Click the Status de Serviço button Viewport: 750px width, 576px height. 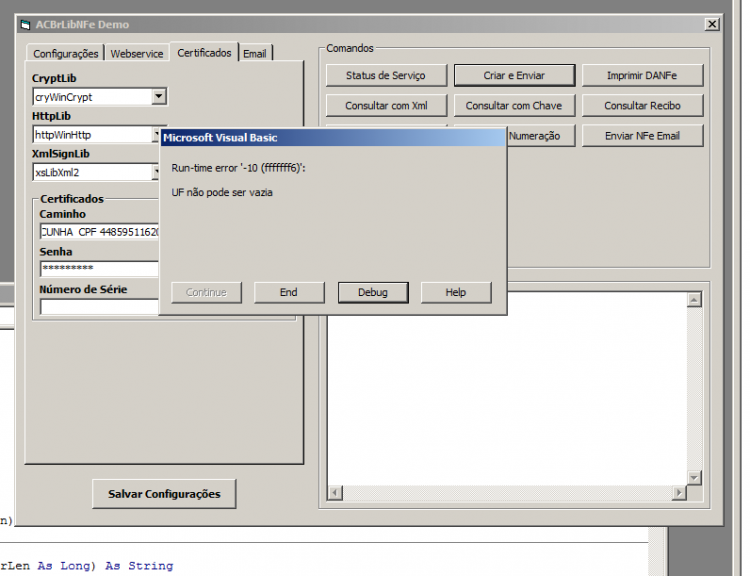(386, 76)
